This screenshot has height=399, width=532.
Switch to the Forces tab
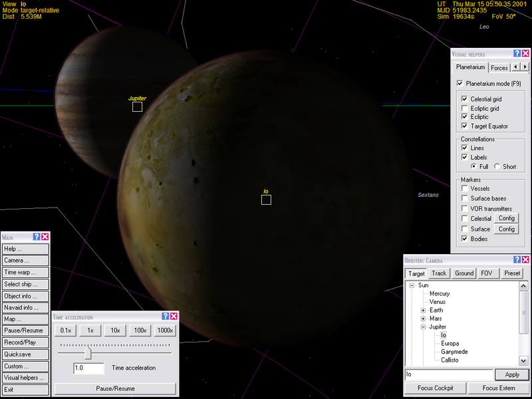[x=499, y=68]
